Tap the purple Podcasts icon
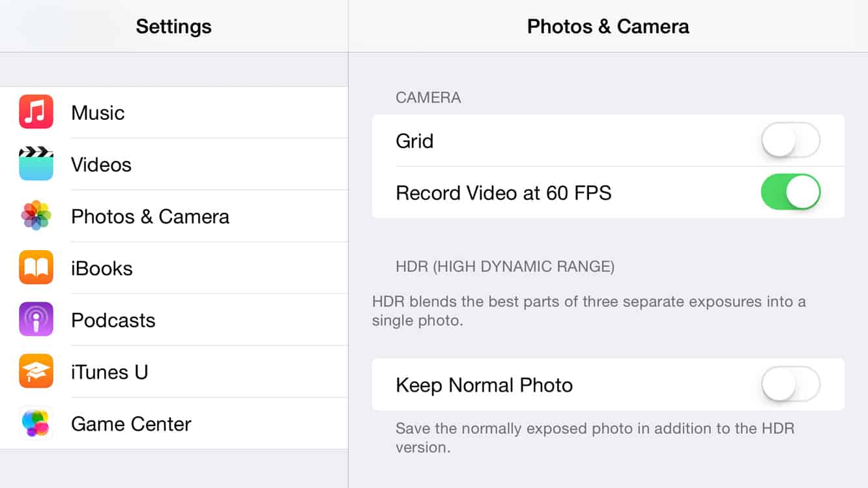868x488 pixels. pyautogui.click(x=36, y=319)
